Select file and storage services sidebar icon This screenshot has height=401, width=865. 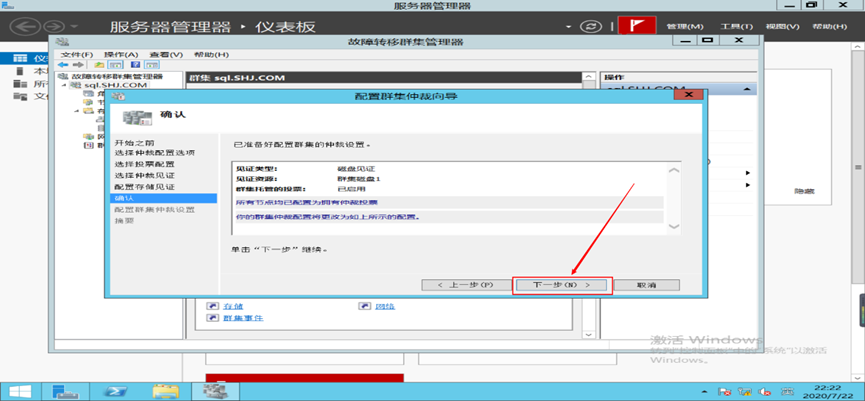[20, 97]
